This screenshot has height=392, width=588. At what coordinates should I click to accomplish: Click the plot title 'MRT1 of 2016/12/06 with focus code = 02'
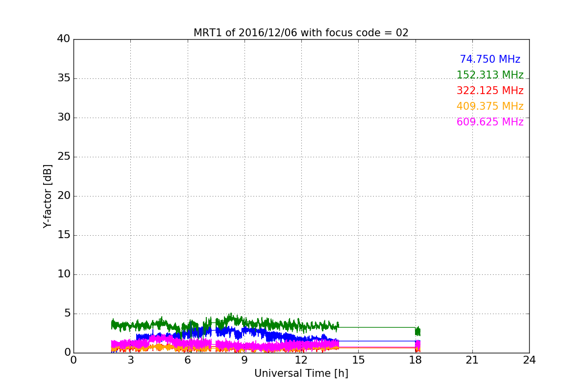(x=301, y=33)
